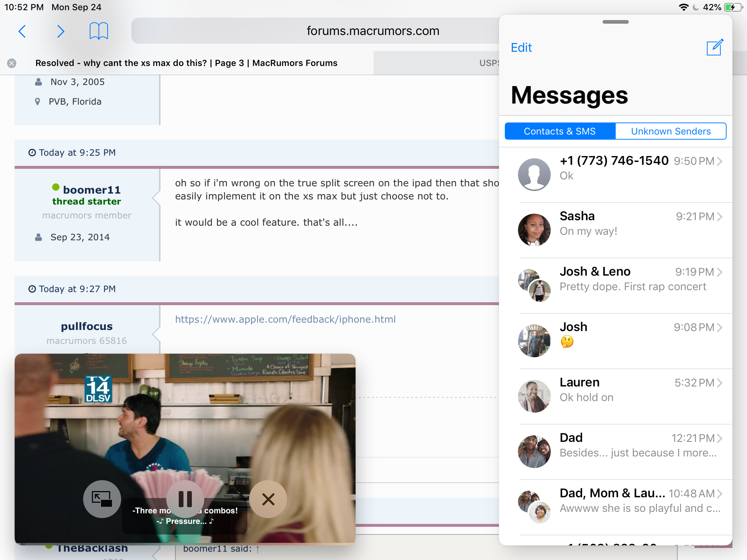Open Dad, Mom & Lau... group chat
Screen dimensions: 747x560
tap(616, 507)
